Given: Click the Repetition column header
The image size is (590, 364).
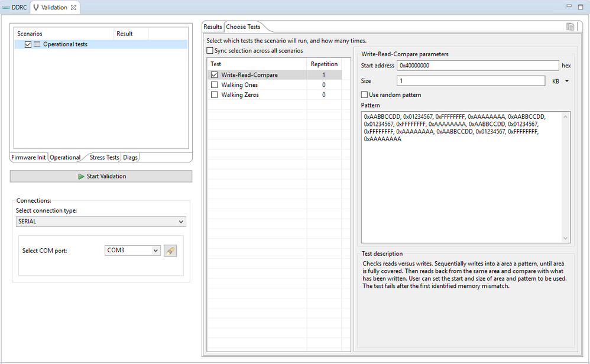Looking at the screenshot, I should pos(324,64).
